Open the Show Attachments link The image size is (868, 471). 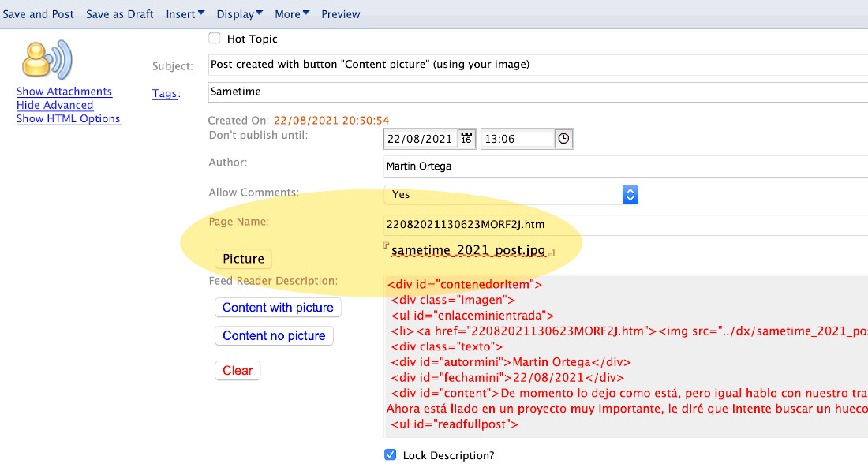(64, 92)
